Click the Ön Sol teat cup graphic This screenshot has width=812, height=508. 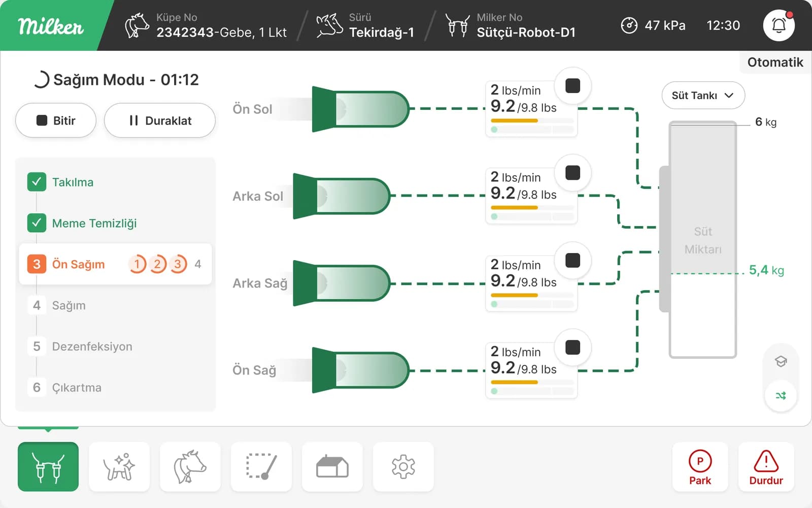tap(360, 109)
